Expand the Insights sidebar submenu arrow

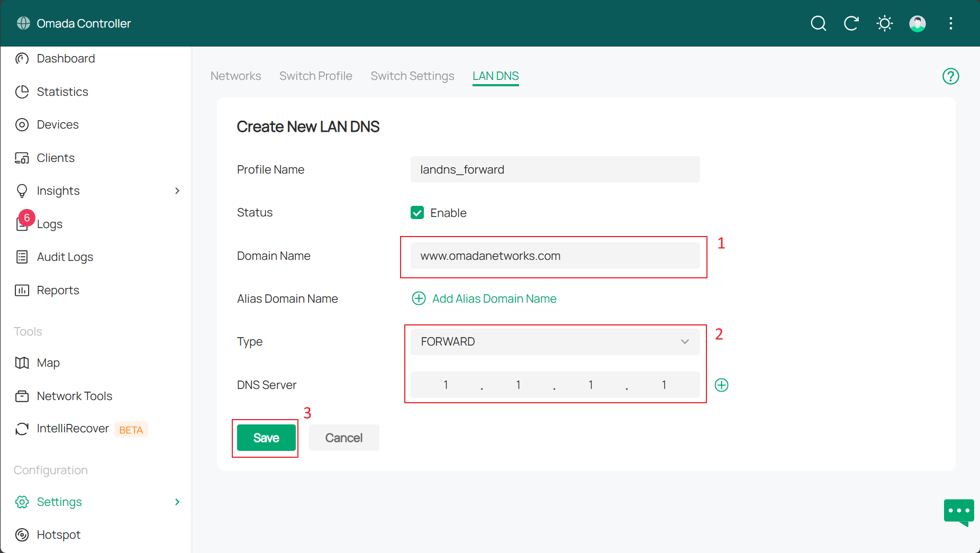coord(177,191)
